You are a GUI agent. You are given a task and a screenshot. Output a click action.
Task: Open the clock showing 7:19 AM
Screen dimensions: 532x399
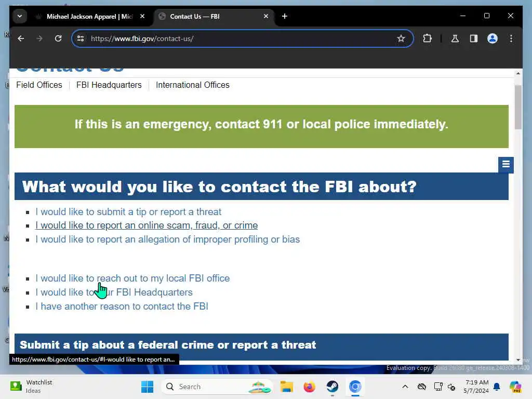[476, 387]
